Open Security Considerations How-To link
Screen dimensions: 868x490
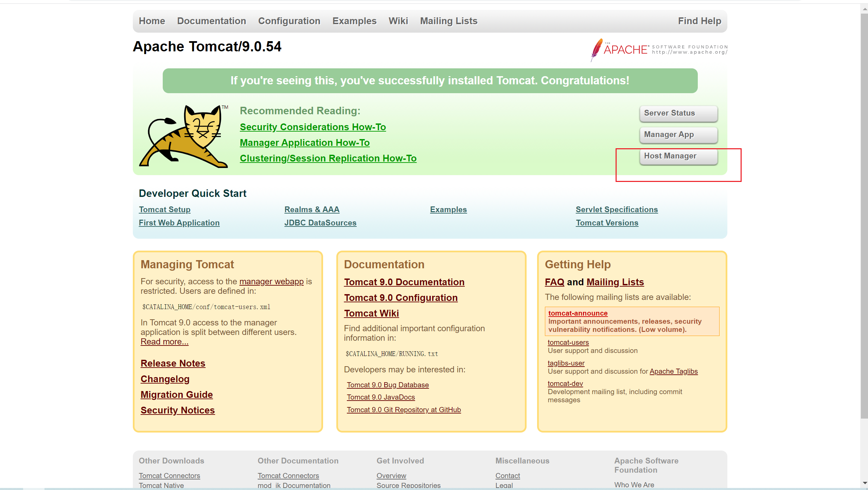pyautogui.click(x=313, y=127)
